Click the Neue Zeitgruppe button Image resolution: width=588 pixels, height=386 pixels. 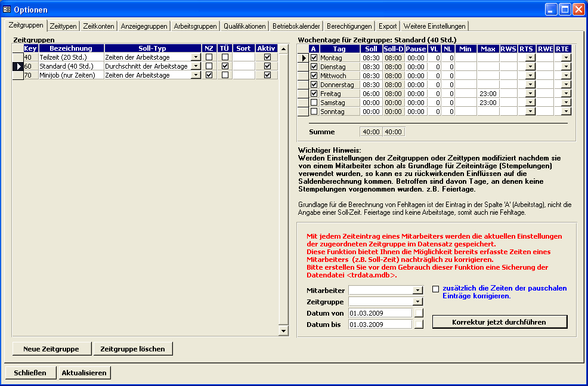click(x=51, y=349)
